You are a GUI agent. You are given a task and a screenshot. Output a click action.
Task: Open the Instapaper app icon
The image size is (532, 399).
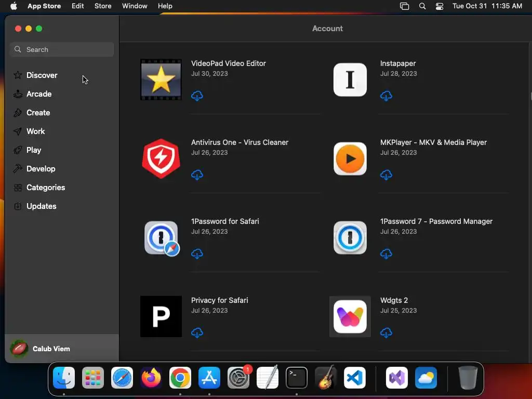(350, 79)
